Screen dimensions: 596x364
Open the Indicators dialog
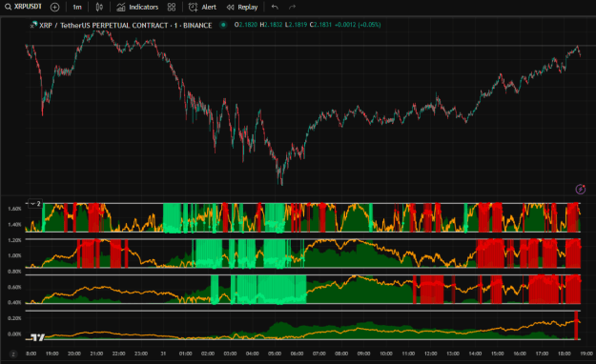pos(137,7)
